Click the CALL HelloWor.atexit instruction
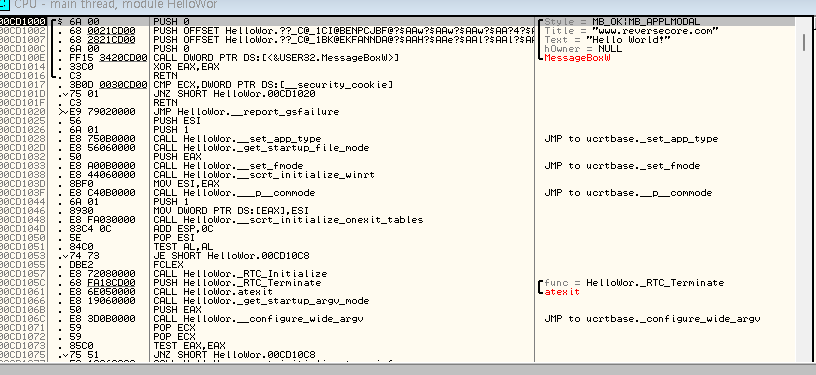The image size is (816, 375). tap(213, 292)
